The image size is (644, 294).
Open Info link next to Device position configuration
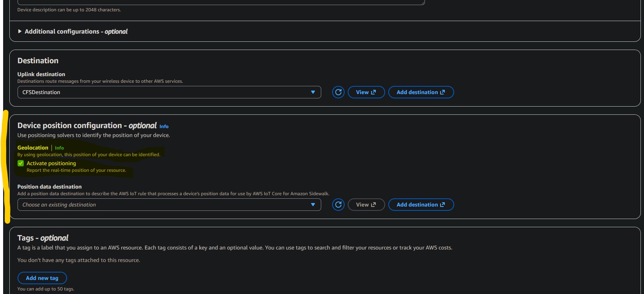click(x=164, y=127)
